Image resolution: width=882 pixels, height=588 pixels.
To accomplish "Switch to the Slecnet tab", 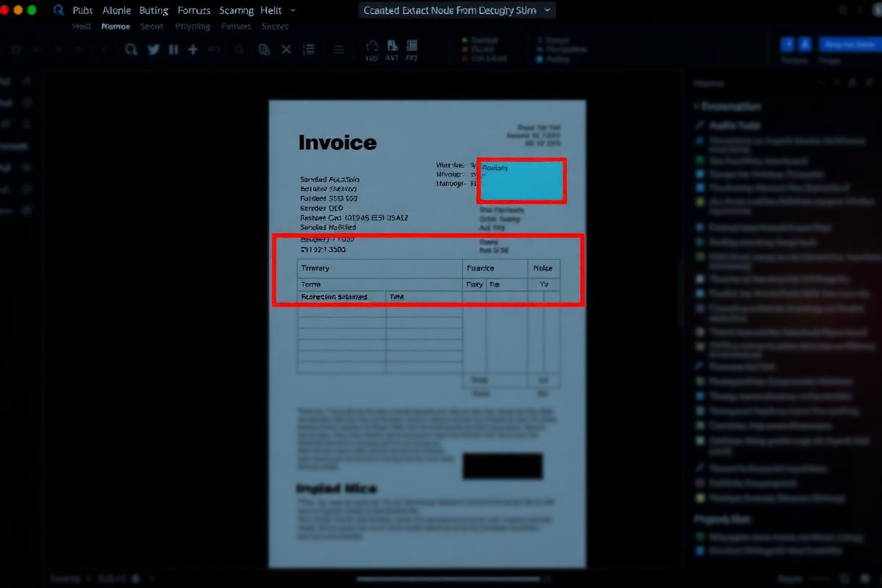I will click(x=275, y=26).
